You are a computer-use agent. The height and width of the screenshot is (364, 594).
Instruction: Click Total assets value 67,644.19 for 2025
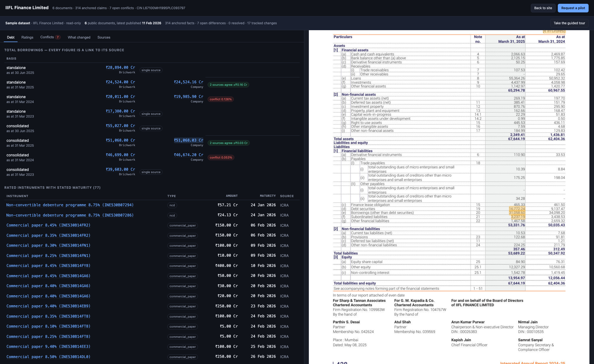[516, 139]
